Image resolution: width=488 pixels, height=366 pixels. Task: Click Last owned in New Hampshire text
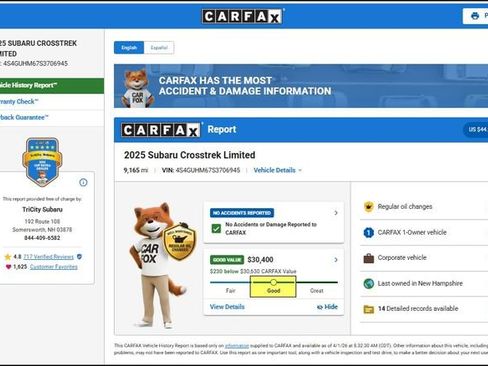click(x=420, y=283)
